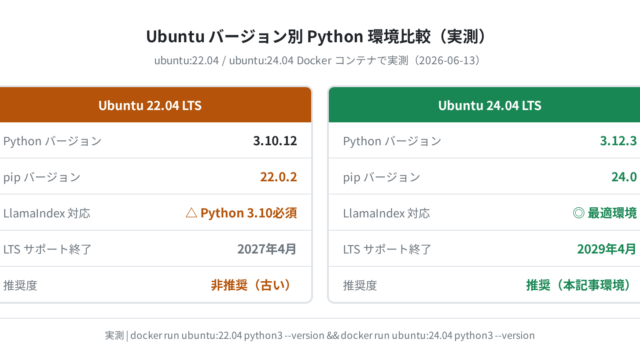The height and width of the screenshot is (360, 640).
Task: Select the 2027年4月 support end date
Action: click(267, 249)
